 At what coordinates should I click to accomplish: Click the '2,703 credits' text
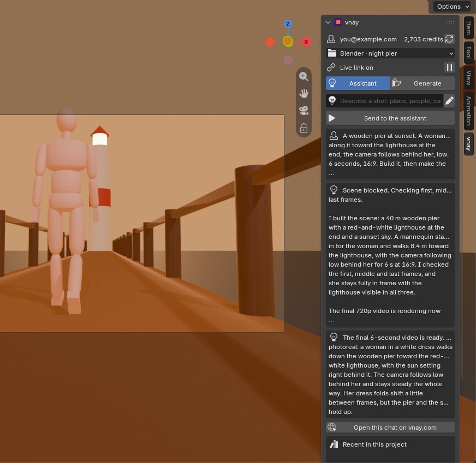point(423,39)
